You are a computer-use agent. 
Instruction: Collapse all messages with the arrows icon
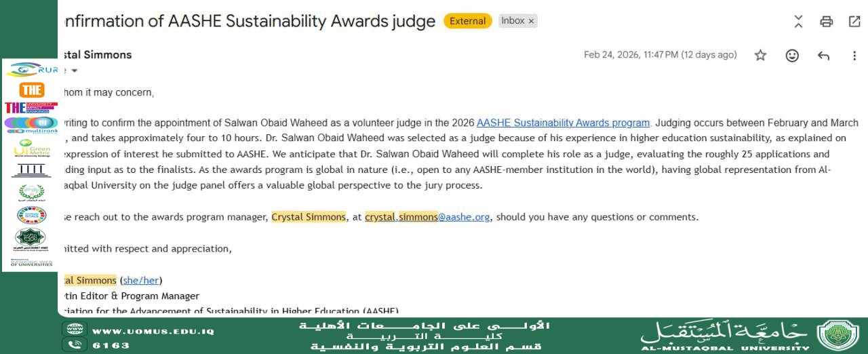tap(798, 22)
